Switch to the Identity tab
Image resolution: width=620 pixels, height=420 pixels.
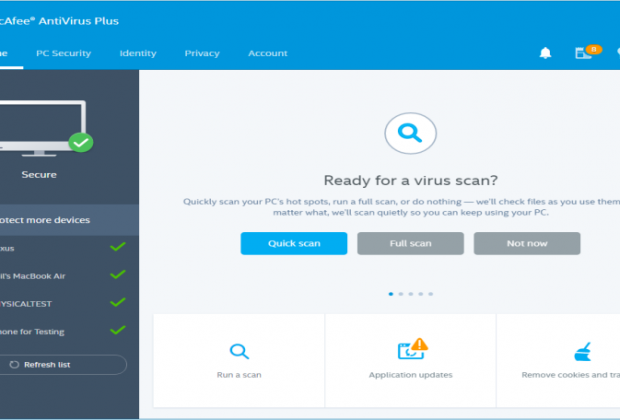(x=138, y=53)
